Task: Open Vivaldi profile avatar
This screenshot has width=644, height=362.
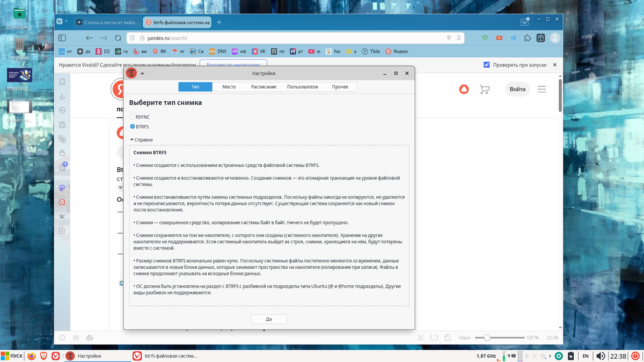Action: [555, 38]
